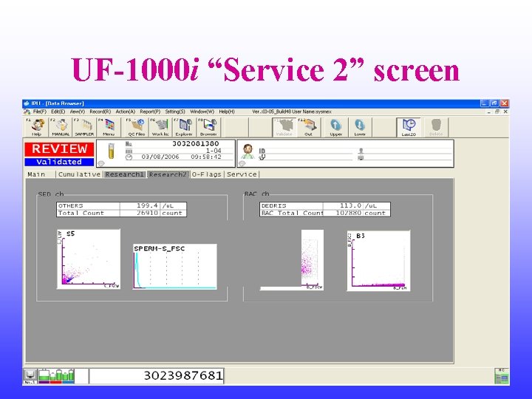Click the Delete toolbar icon

pyautogui.click(x=436, y=127)
